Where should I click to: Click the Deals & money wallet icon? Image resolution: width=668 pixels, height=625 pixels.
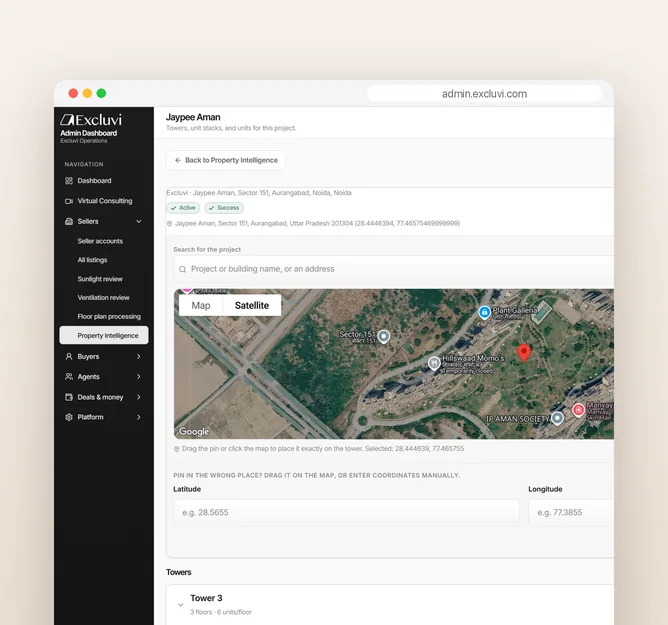(69, 397)
